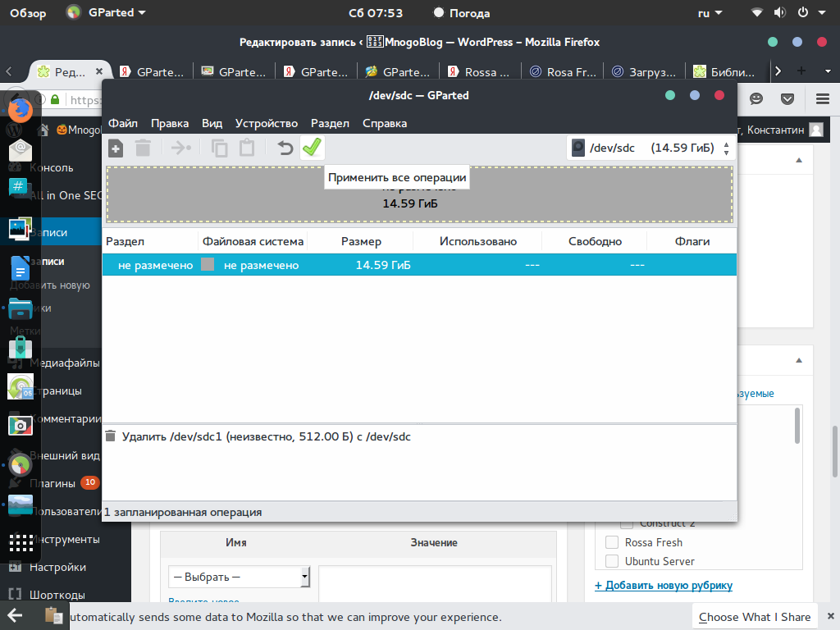This screenshot has width=840, height=630.
Task: Launch the document writer from the dock
Action: click(x=21, y=268)
